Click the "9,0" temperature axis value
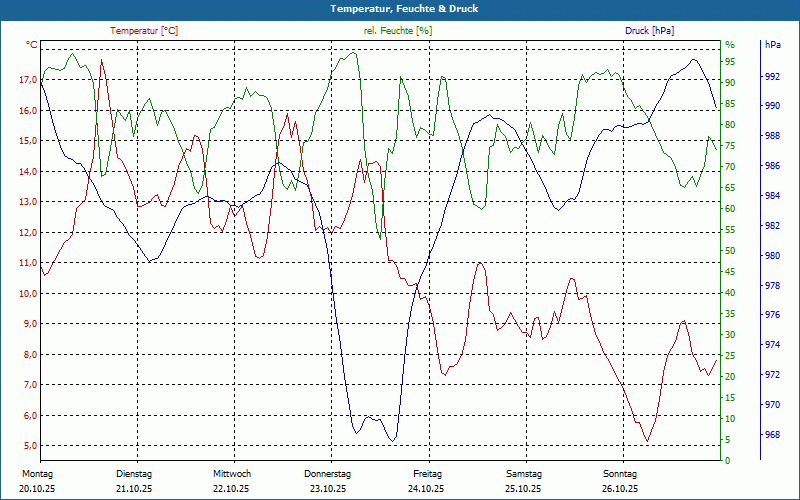The image size is (800, 500). coord(30,324)
